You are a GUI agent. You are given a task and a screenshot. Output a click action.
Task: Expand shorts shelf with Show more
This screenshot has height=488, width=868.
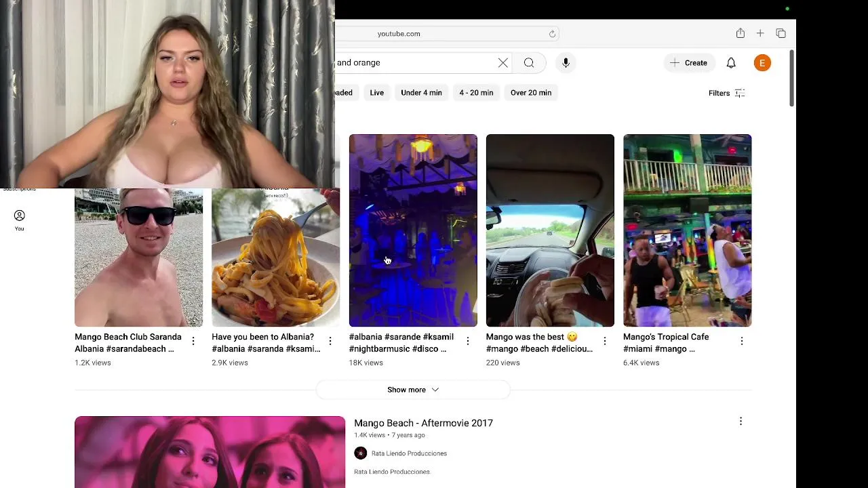point(413,390)
